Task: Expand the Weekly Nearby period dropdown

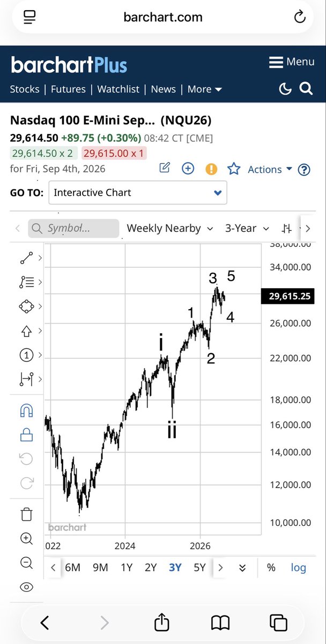Action: [170, 228]
